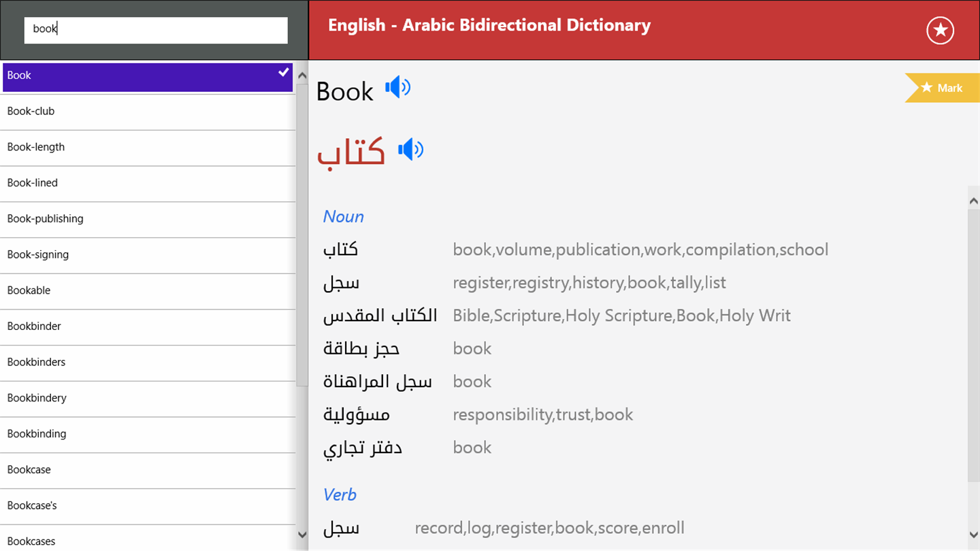Choose Bookcase from the list
Image resolution: width=980 pixels, height=551 pixels.
[x=29, y=469]
